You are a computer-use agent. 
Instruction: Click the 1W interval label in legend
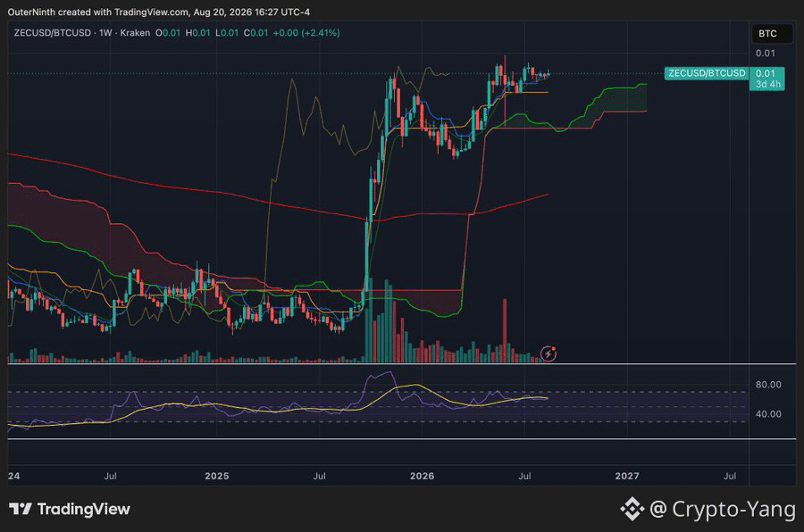tap(105, 33)
